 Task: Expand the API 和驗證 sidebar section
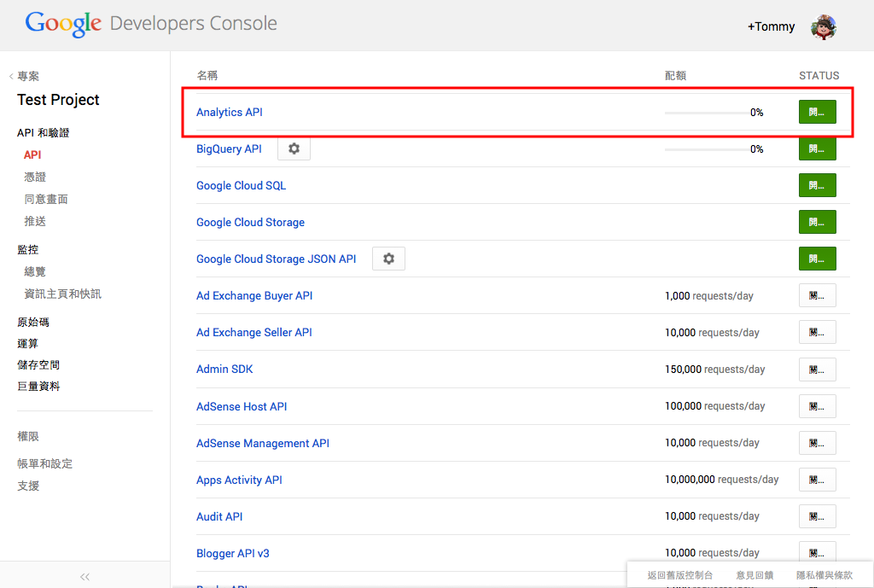point(43,133)
